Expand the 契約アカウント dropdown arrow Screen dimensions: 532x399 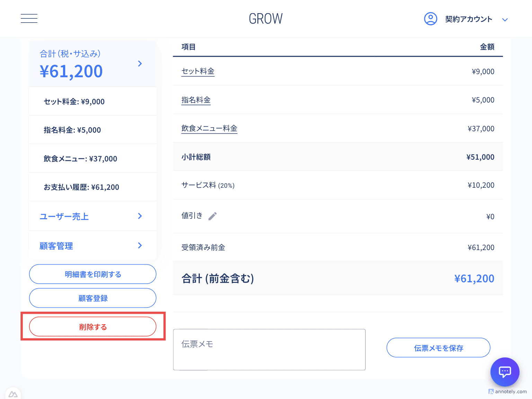[505, 20]
